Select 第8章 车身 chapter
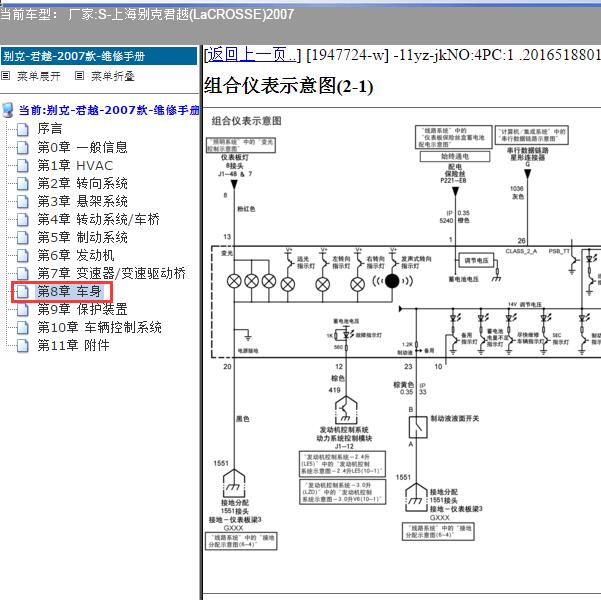 [x=69, y=291]
